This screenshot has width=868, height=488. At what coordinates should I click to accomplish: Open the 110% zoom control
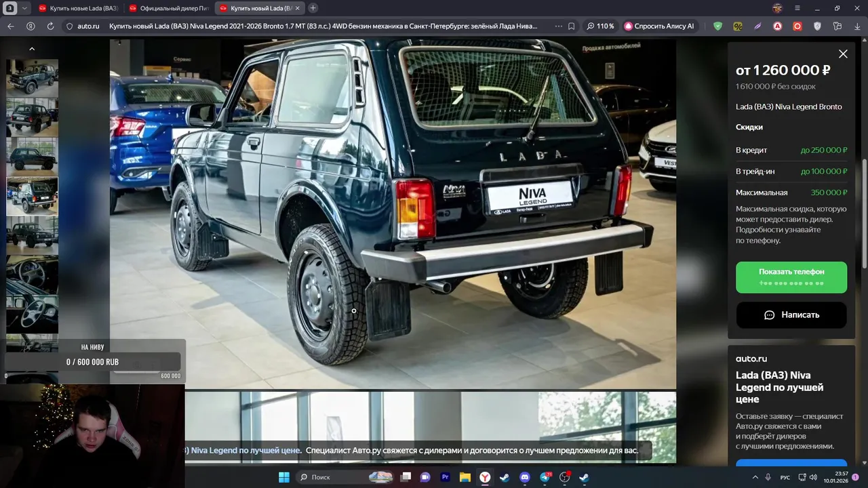tap(601, 26)
